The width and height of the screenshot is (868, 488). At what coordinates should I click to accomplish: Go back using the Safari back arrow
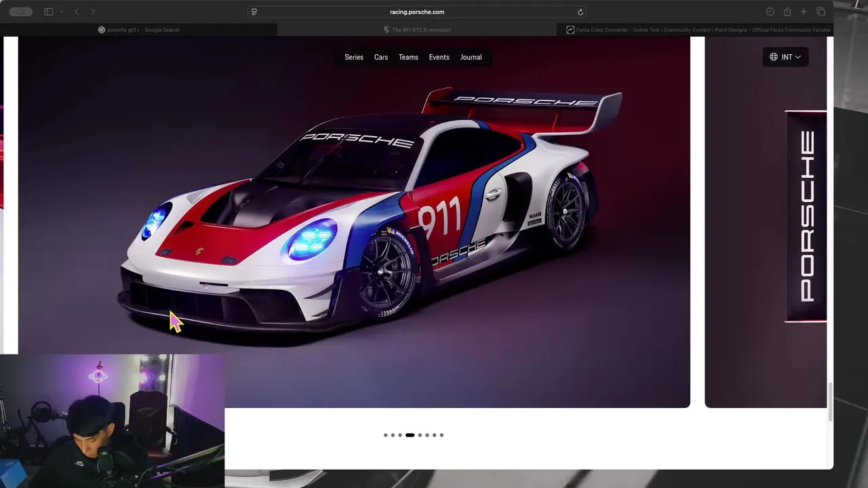pyautogui.click(x=77, y=12)
